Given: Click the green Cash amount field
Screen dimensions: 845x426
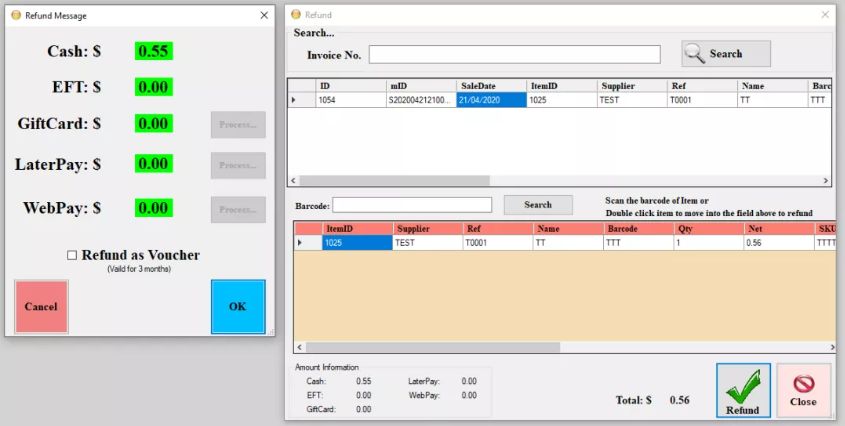Looking at the screenshot, I should coord(153,51).
